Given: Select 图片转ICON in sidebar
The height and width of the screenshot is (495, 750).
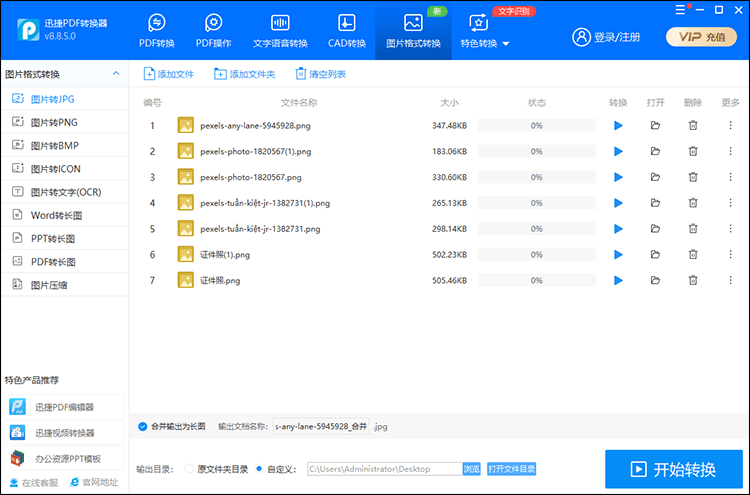Looking at the screenshot, I should click(x=65, y=169).
